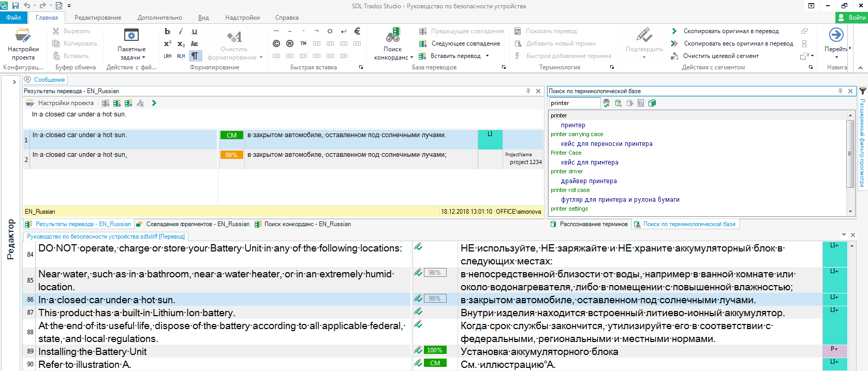
Task: Click the green arrow in translation results toolbar
Action: pos(154,103)
